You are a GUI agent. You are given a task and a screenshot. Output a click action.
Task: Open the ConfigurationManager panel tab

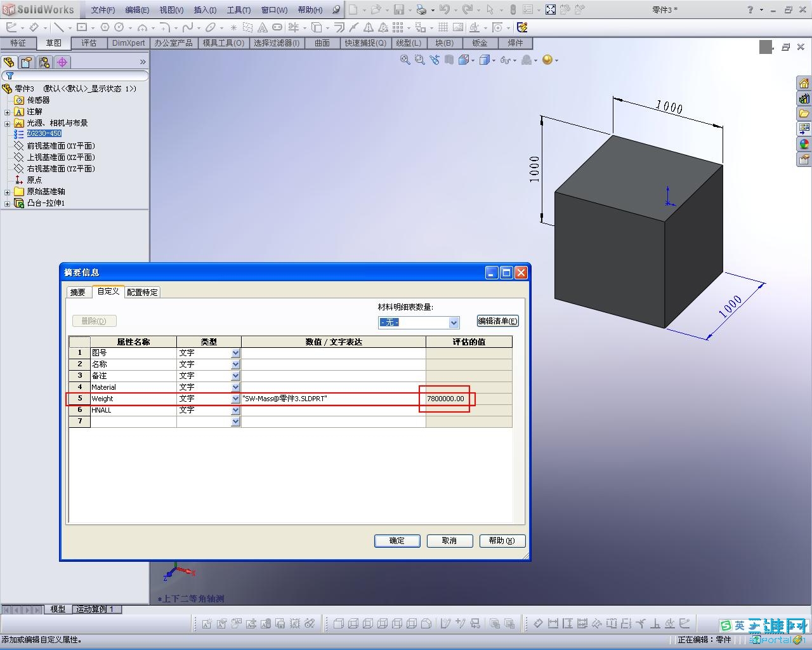point(44,62)
